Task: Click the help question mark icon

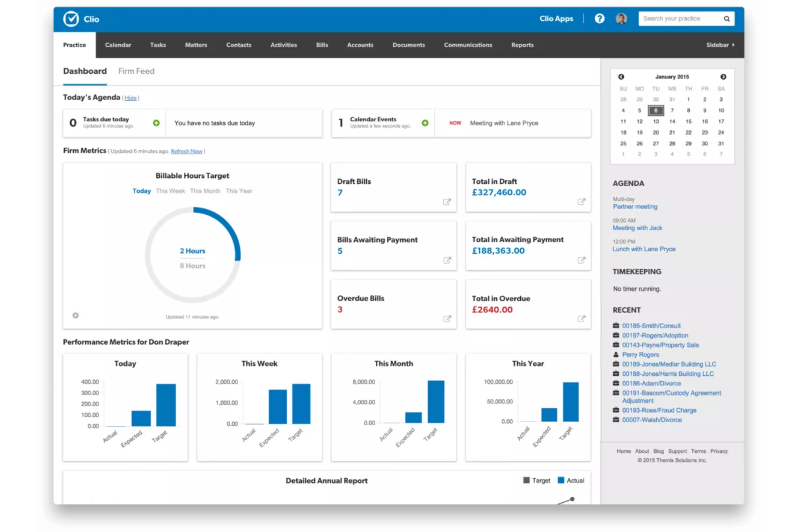Action: 600,18
